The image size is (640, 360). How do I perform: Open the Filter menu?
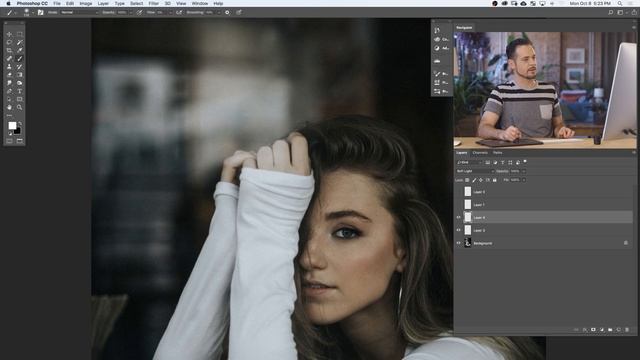click(x=153, y=3)
